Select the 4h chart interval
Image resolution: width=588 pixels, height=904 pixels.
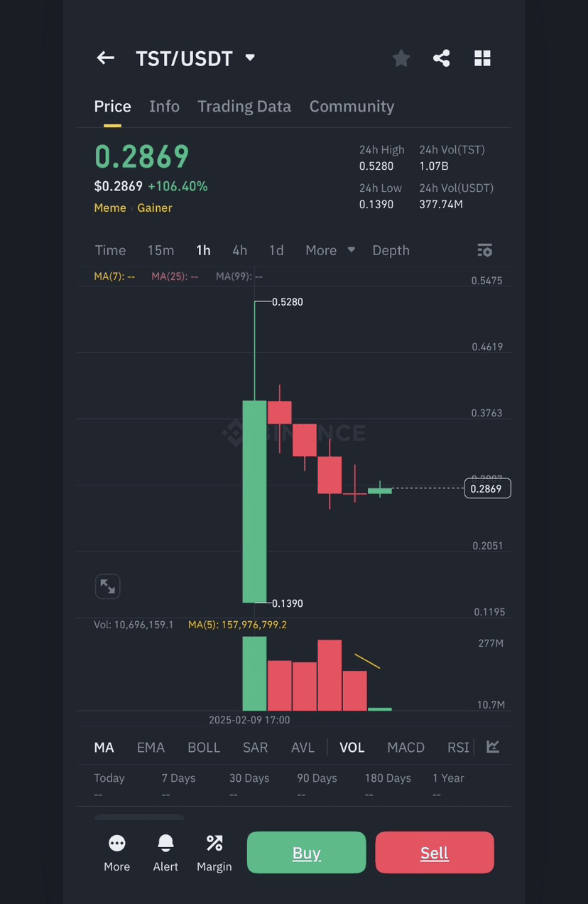click(x=240, y=250)
